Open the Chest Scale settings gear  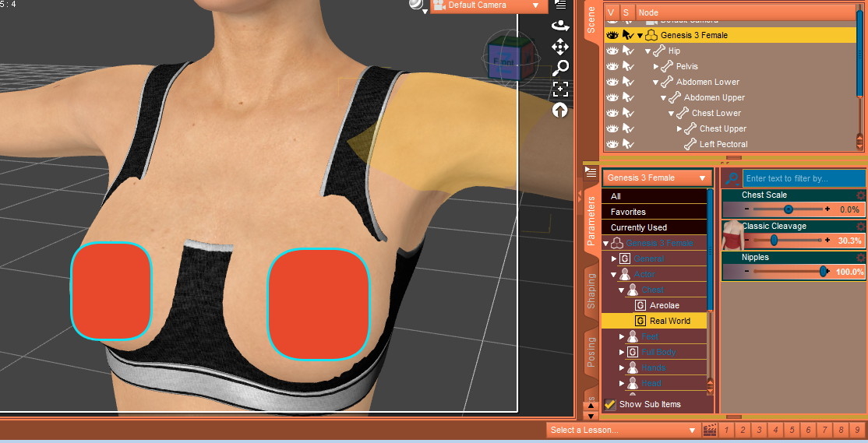click(x=860, y=195)
